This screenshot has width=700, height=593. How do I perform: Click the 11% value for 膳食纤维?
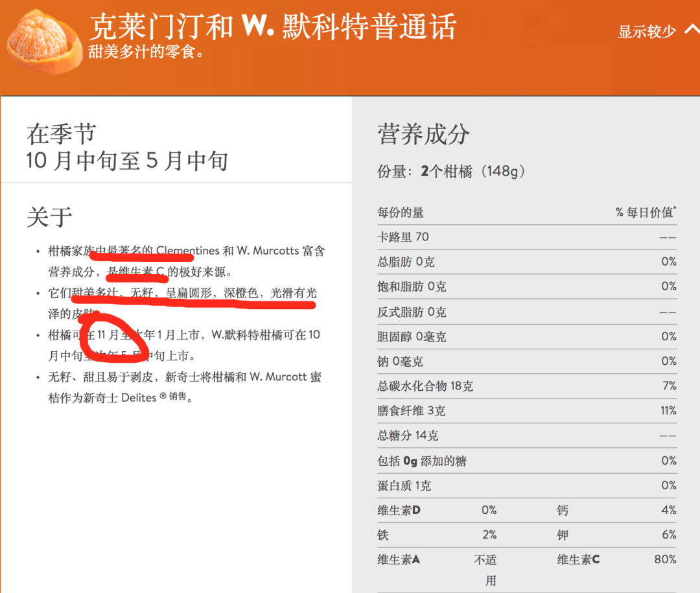[669, 410]
